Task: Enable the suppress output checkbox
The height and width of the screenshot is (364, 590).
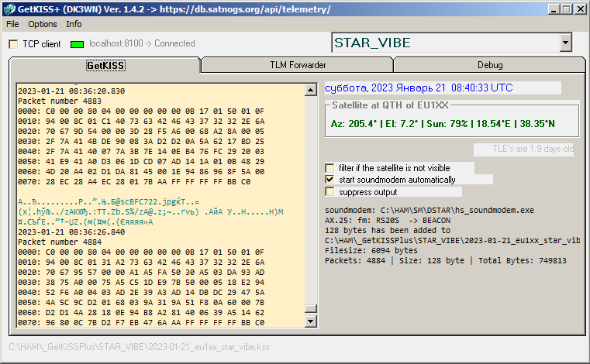Action: click(330, 192)
